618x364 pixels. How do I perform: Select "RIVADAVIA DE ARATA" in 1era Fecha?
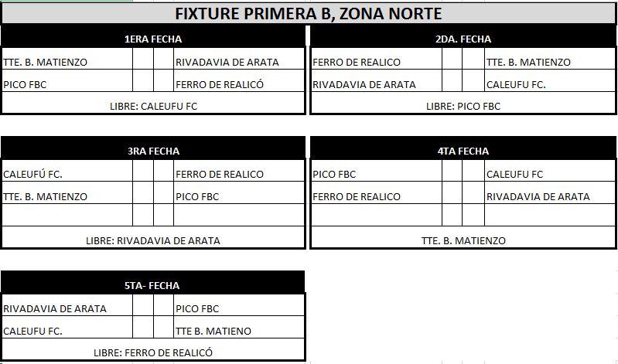click(x=227, y=63)
